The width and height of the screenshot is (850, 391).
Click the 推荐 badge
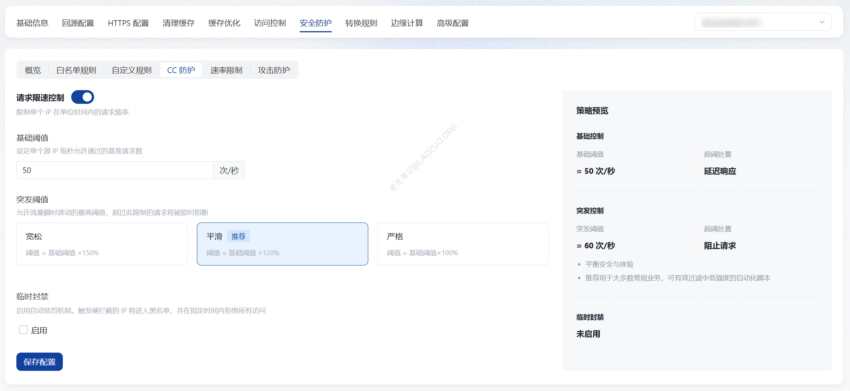click(x=239, y=236)
